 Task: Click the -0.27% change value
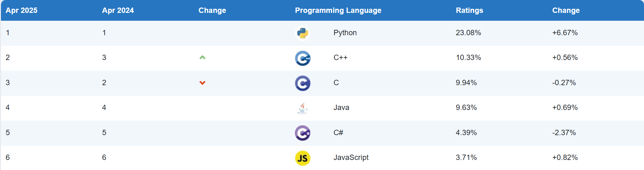point(564,83)
